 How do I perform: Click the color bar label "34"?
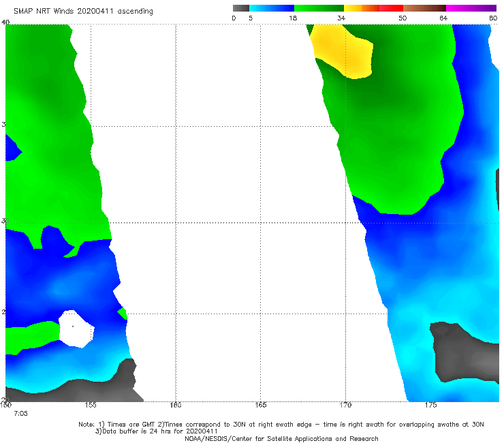[341, 18]
